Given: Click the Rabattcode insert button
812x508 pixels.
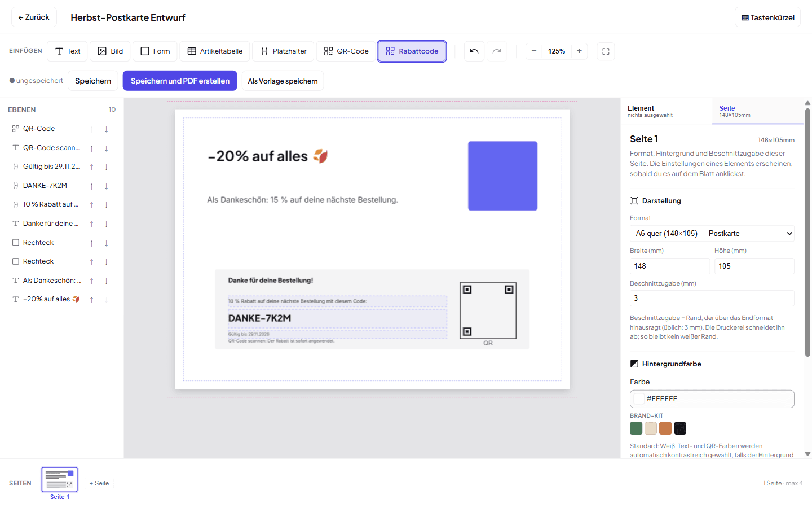Looking at the screenshot, I should click(412, 51).
